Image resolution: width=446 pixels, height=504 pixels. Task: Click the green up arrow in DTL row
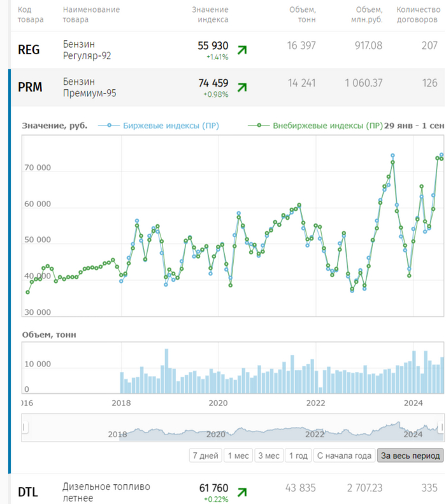click(242, 492)
